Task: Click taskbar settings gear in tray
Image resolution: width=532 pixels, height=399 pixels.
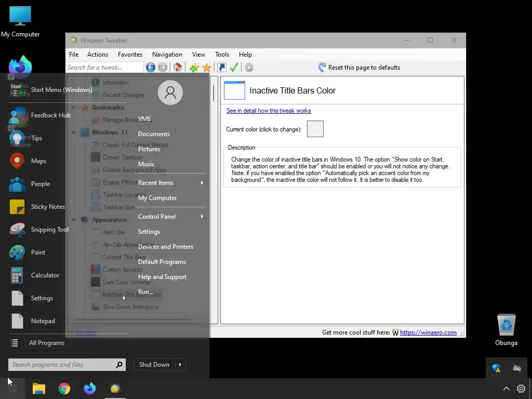Action: point(521,389)
